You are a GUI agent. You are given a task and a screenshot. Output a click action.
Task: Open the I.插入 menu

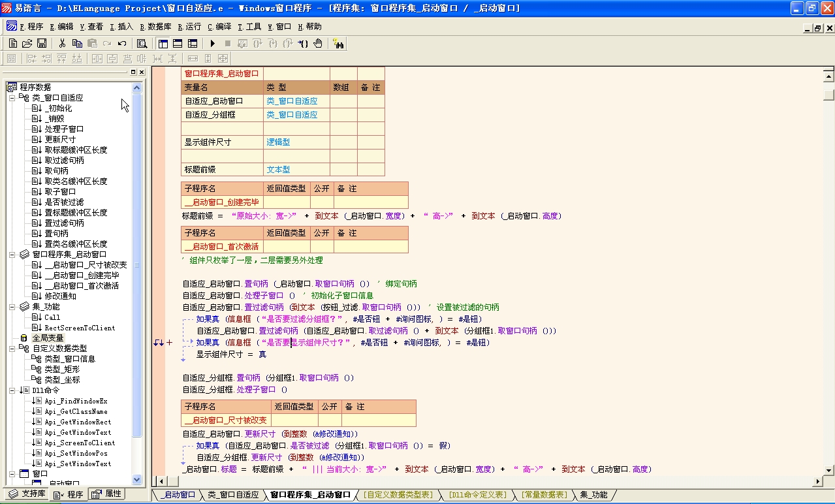(x=121, y=27)
